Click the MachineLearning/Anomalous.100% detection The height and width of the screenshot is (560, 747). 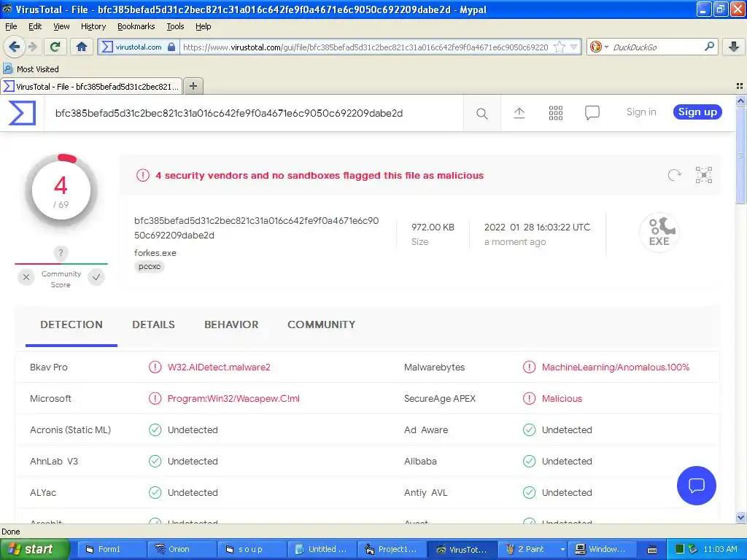click(616, 367)
